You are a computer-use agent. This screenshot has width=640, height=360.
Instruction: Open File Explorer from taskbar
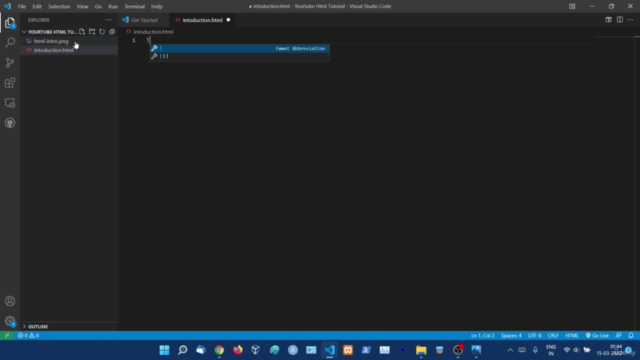pos(421,350)
